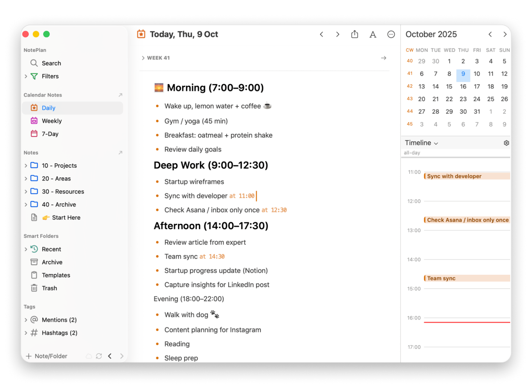Select October 15 in the mini calendar
This screenshot has height=392, width=532.
coord(449,86)
